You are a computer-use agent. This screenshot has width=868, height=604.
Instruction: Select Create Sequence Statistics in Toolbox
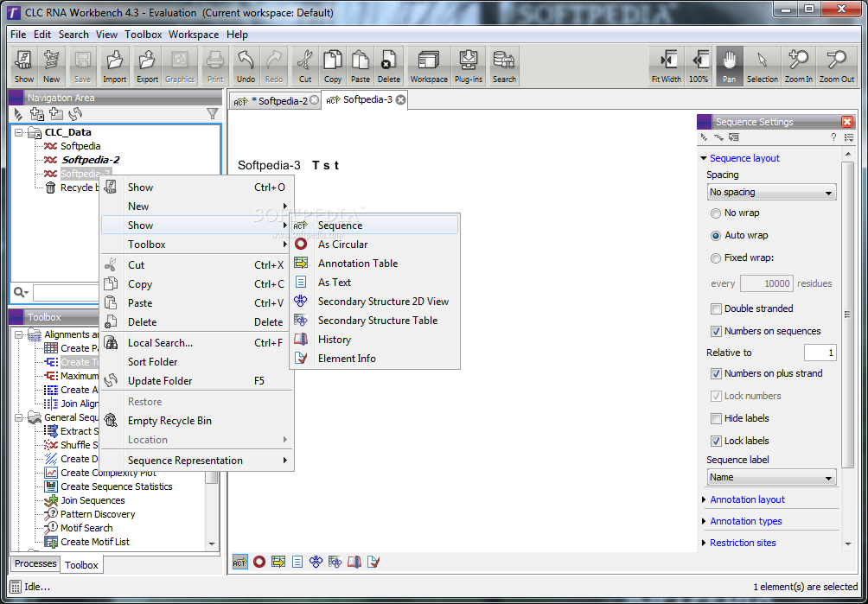[x=116, y=486]
